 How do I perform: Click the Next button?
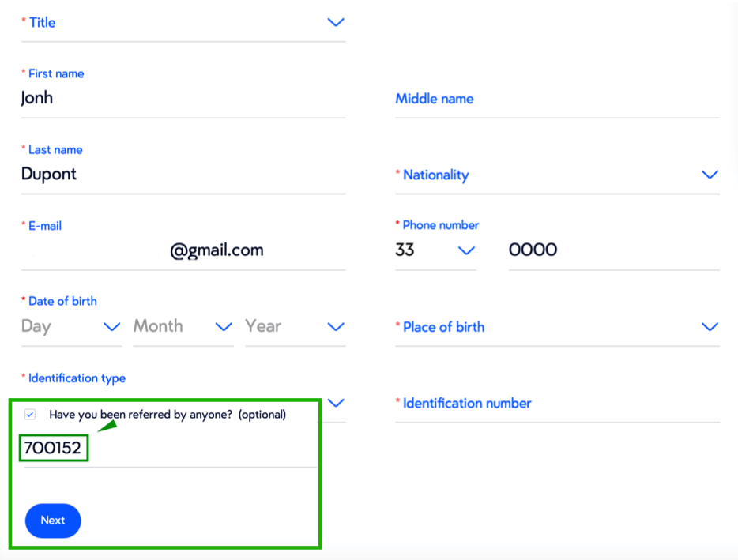pyautogui.click(x=53, y=521)
